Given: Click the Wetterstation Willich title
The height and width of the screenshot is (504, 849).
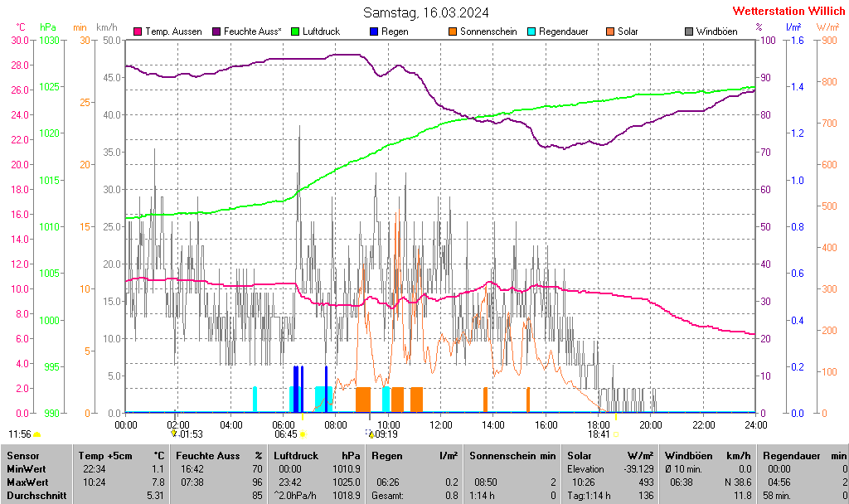Looking at the screenshot, I should 788,11.
